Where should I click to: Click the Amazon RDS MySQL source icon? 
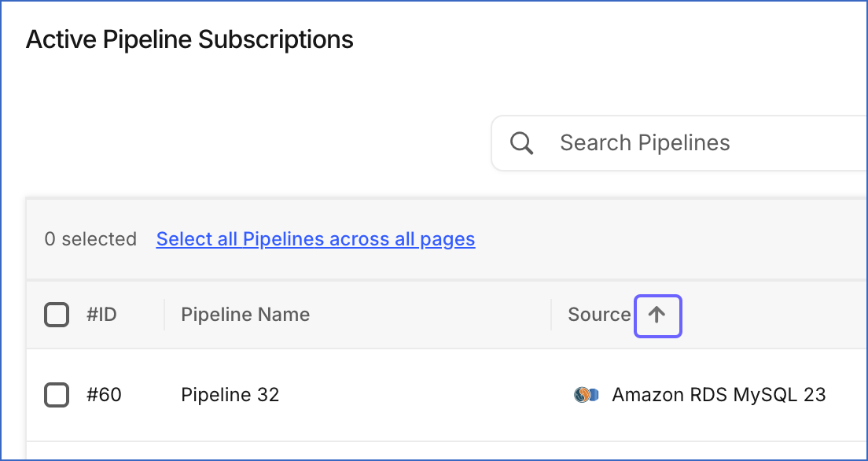587,395
